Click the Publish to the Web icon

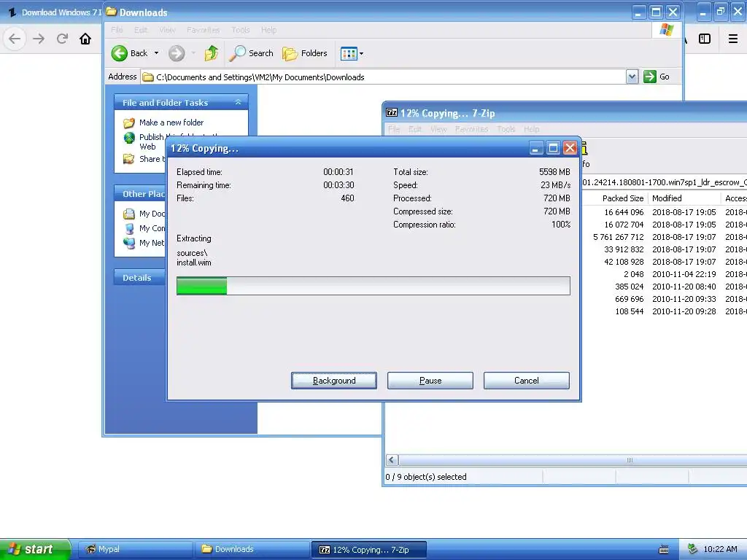coord(129,138)
